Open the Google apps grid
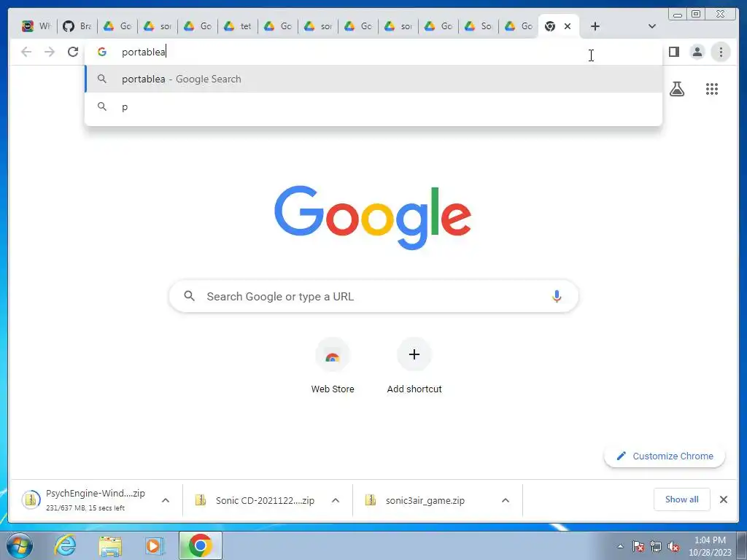This screenshot has width=747, height=560. pos(712,89)
